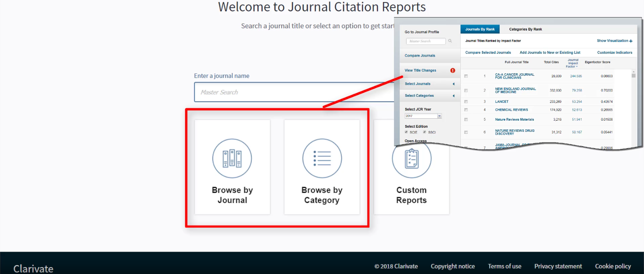Click the magnifier icon beside Go to Journal Profile search
The width and height of the screenshot is (644, 274).
(450, 41)
